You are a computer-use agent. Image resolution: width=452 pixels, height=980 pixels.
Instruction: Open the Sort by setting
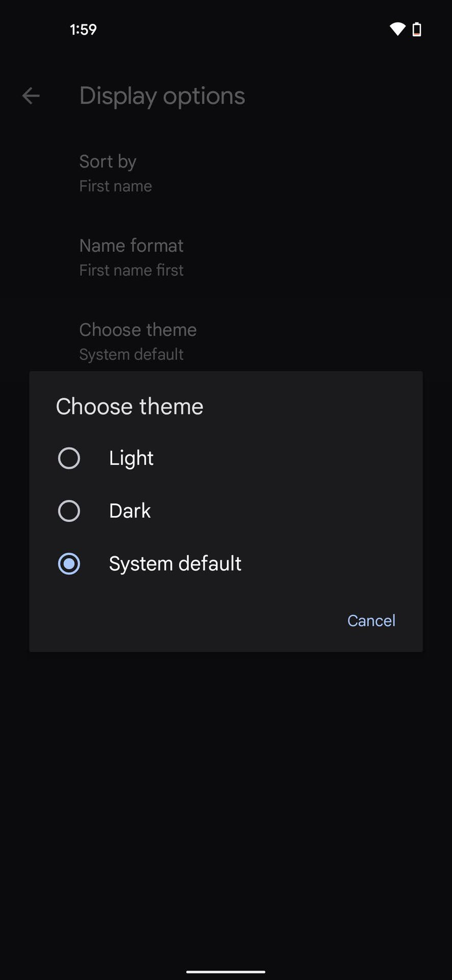(x=108, y=162)
